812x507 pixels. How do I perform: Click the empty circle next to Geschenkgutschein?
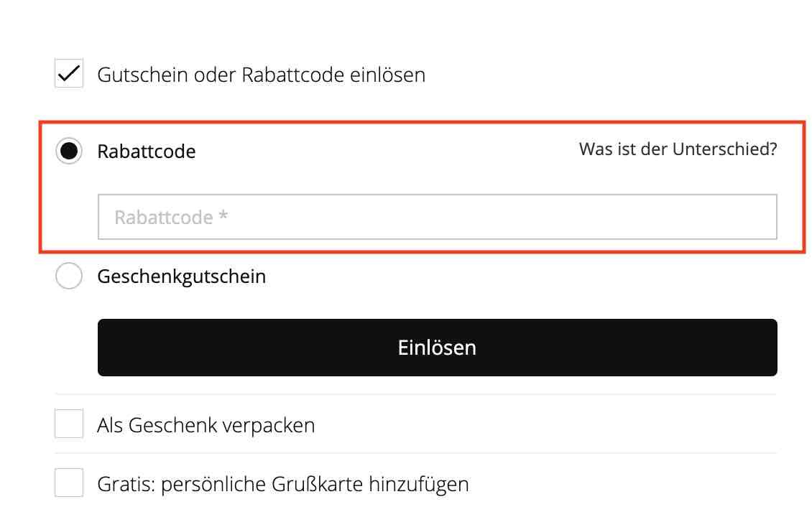(69, 276)
